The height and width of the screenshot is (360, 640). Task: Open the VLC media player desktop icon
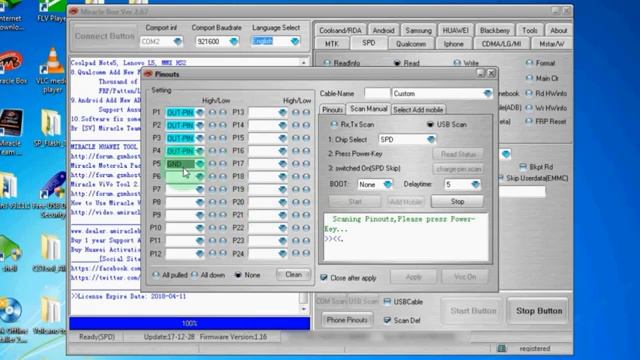coord(52,70)
